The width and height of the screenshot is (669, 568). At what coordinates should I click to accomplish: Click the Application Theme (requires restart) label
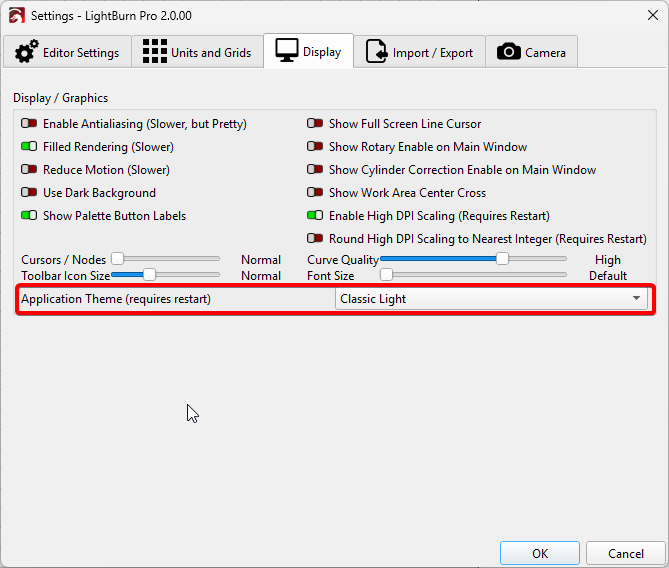pyautogui.click(x=116, y=299)
